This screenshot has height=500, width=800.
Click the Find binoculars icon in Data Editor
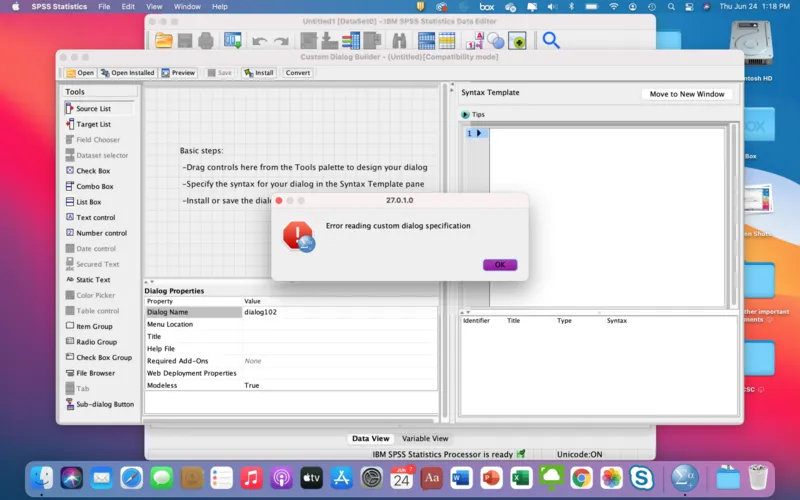tap(399, 40)
